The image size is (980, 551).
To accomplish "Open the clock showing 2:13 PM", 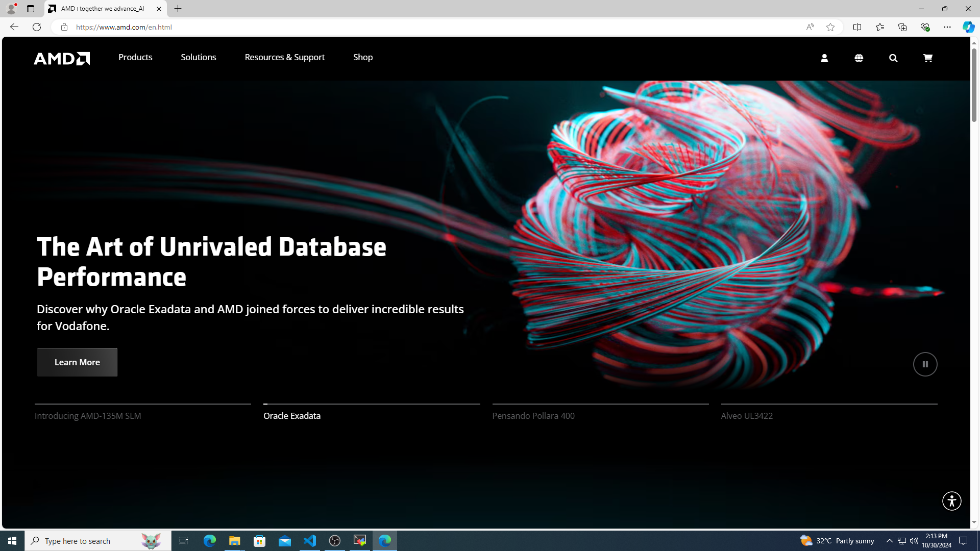I will (x=937, y=541).
